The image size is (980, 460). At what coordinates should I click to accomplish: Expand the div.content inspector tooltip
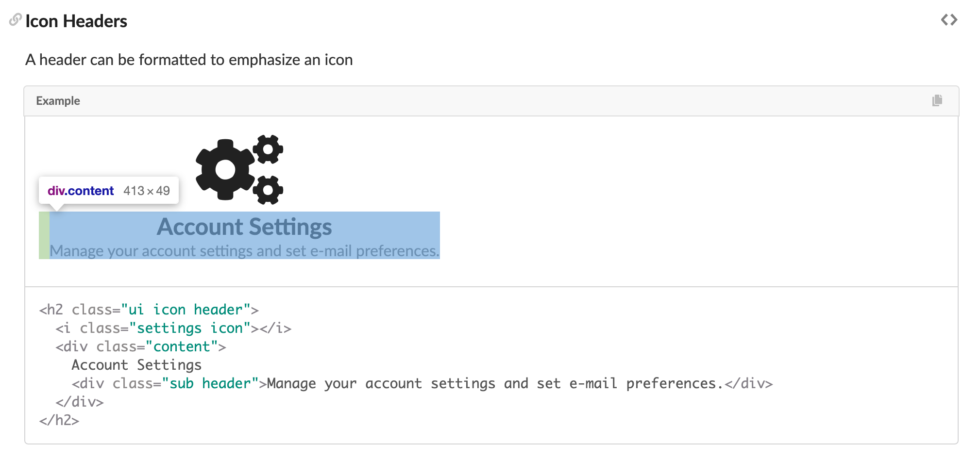pos(109,190)
